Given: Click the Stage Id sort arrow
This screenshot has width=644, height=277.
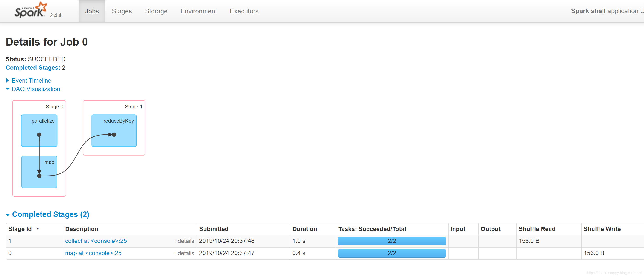Looking at the screenshot, I should (38, 229).
